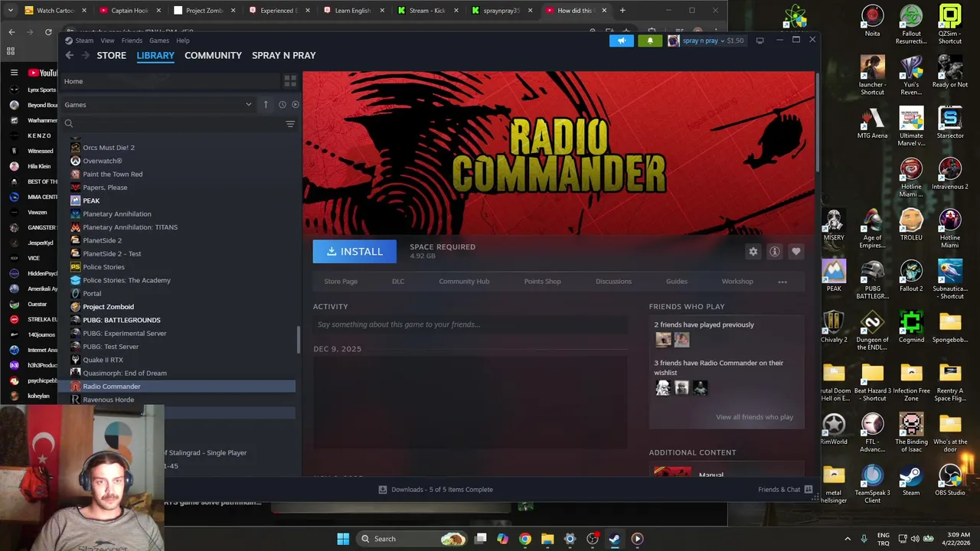Open MTG Arena desktop icon
The width and height of the screenshot is (980, 551).
tap(872, 123)
